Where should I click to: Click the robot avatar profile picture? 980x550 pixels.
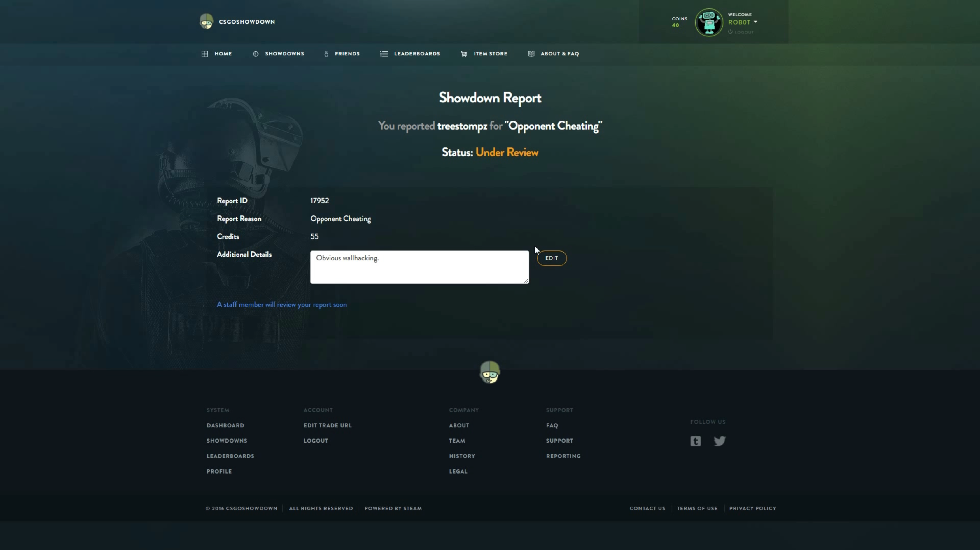pos(709,22)
